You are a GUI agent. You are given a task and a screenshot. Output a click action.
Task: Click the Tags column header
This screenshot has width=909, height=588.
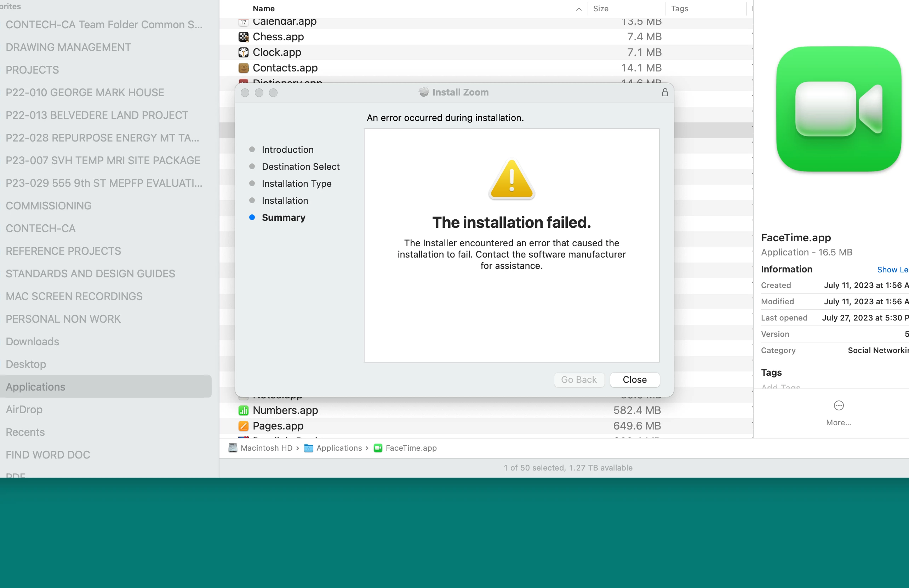(x=680, y=9)
